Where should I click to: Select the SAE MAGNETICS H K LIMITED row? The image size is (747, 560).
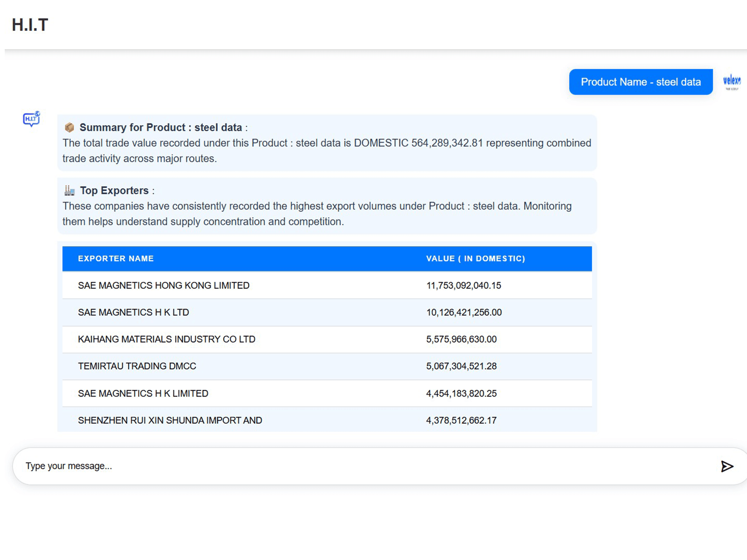143,393
